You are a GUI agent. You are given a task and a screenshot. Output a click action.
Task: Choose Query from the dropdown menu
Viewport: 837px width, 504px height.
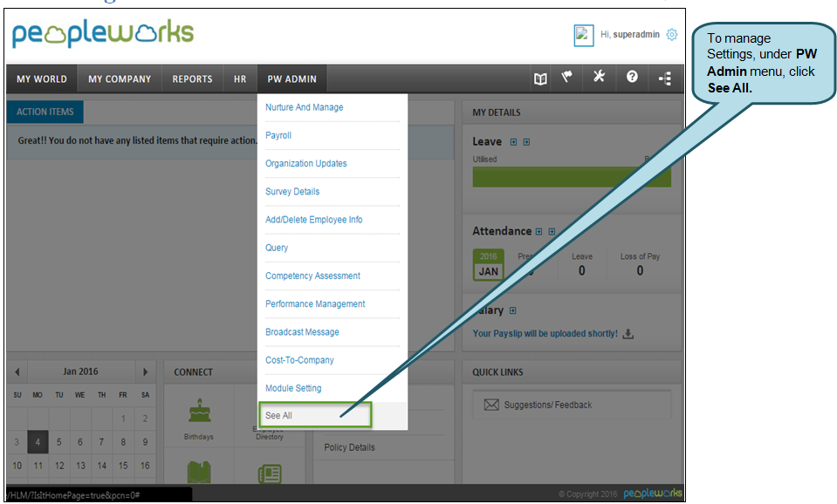277,248
